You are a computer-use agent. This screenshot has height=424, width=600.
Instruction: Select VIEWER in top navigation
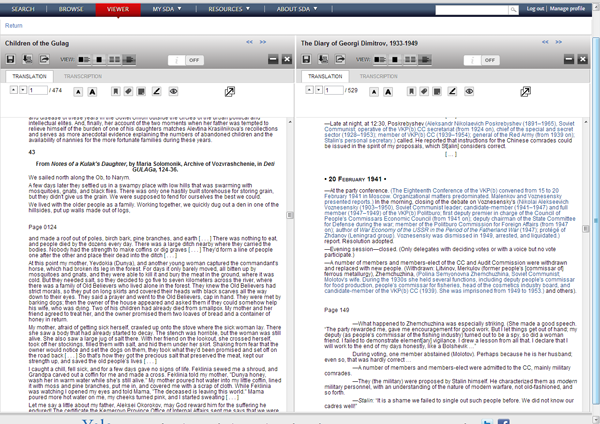118,9
